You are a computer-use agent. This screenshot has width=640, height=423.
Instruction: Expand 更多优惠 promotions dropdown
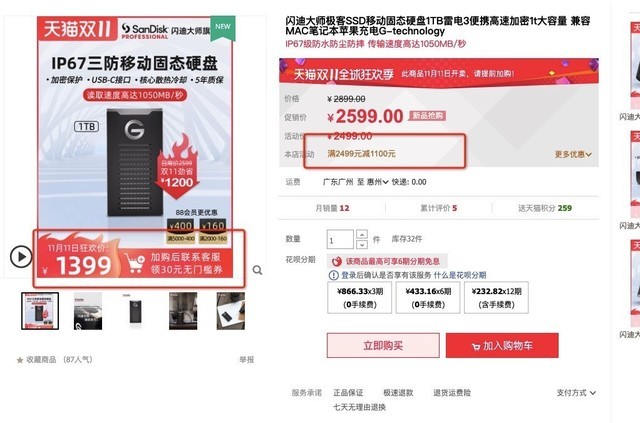[573, 154]
